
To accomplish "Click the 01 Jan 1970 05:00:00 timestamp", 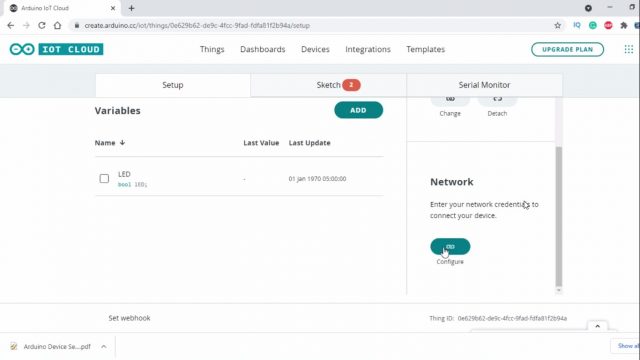I will (x=317, y=179).
